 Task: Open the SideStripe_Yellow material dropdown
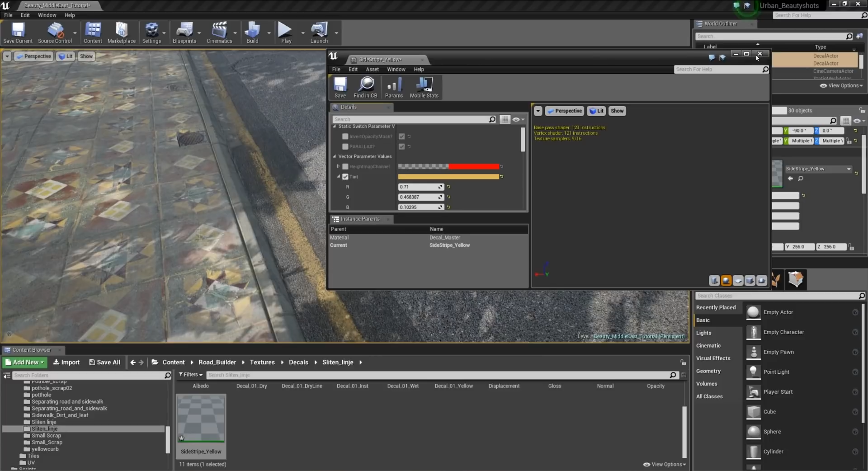[818, 169]
